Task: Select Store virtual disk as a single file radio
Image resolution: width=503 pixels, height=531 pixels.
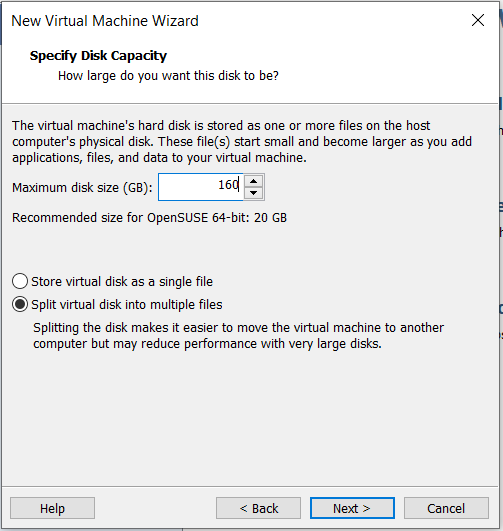Action: tap(20, 281)
